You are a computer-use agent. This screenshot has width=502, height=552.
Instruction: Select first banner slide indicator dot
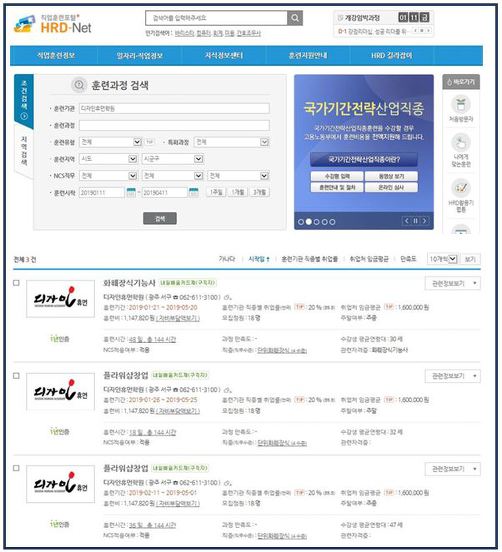301,222
